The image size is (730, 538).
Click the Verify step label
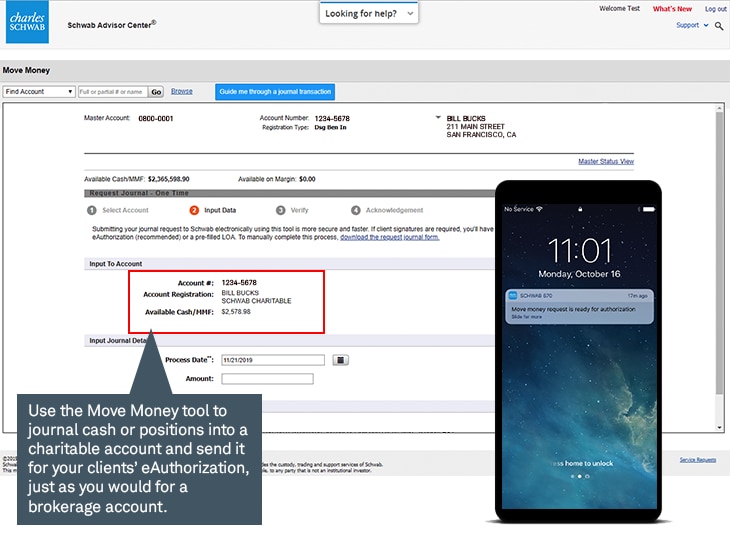(x=299, y=210)
